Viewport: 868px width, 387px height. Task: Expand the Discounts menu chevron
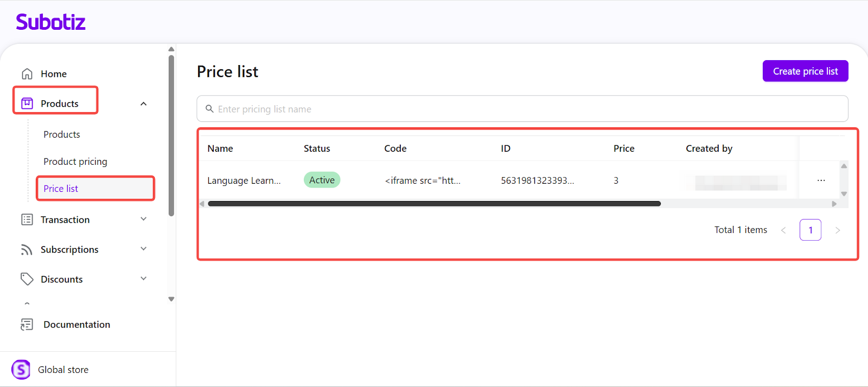[x=144, y=279]
